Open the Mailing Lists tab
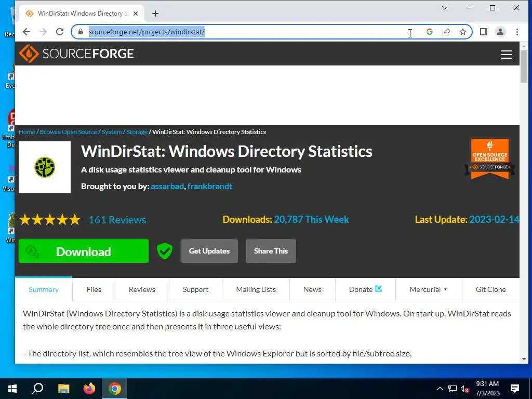 256,289
